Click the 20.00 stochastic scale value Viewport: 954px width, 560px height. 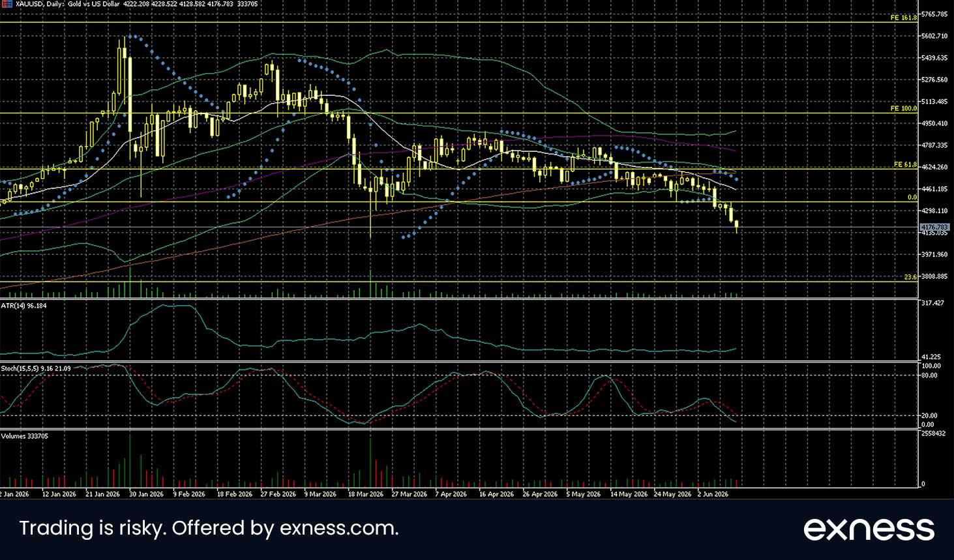click(930, 415)
